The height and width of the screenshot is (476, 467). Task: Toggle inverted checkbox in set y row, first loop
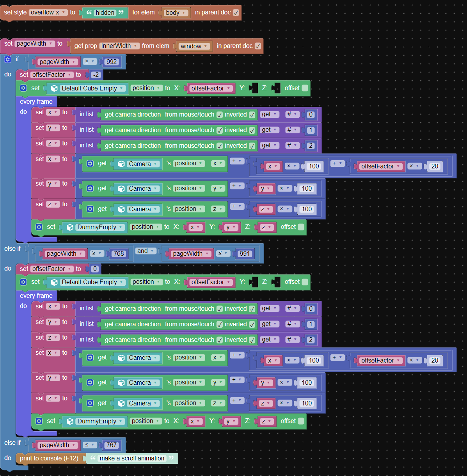click(x=252, y=130)
